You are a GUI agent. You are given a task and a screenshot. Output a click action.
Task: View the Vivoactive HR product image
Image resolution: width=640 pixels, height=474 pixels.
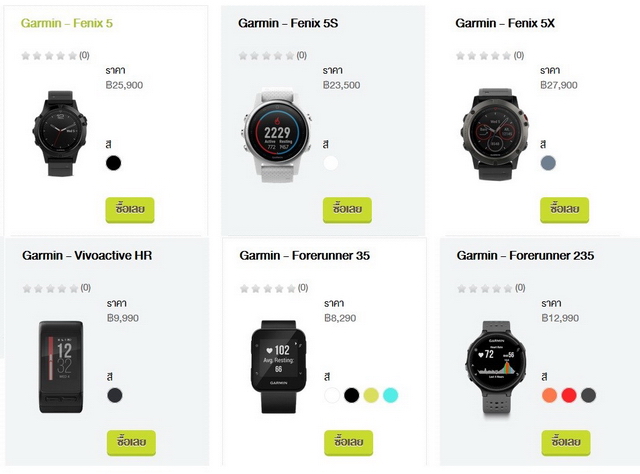click(61, 367)
